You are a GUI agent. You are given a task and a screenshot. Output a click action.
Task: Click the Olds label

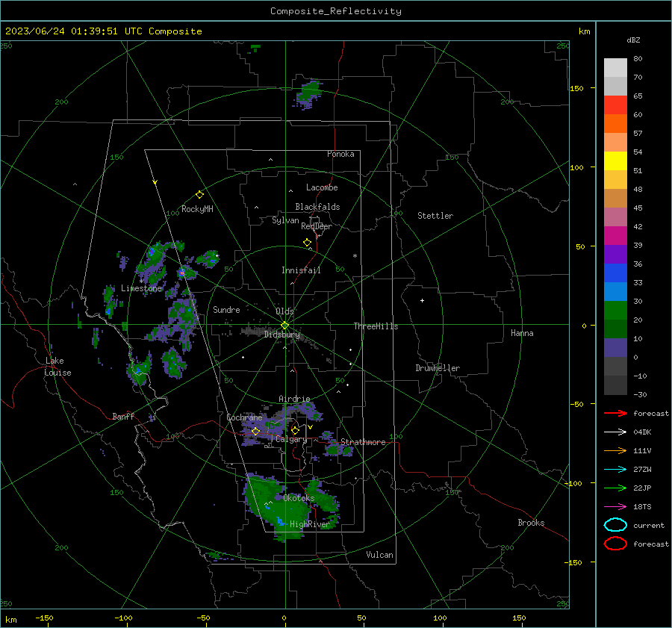284,311
